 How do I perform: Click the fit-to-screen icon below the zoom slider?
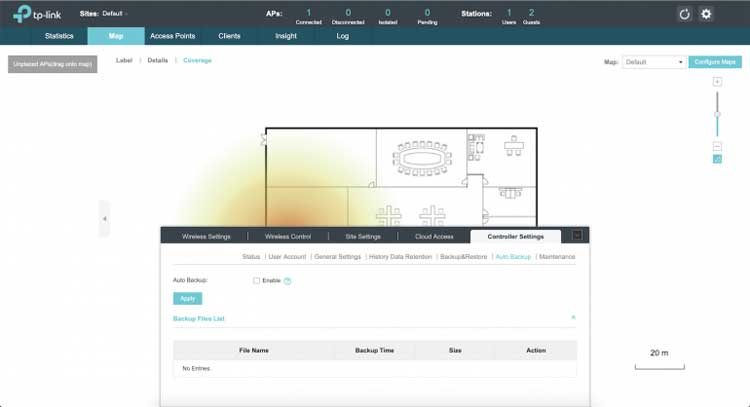coord(717,158)
